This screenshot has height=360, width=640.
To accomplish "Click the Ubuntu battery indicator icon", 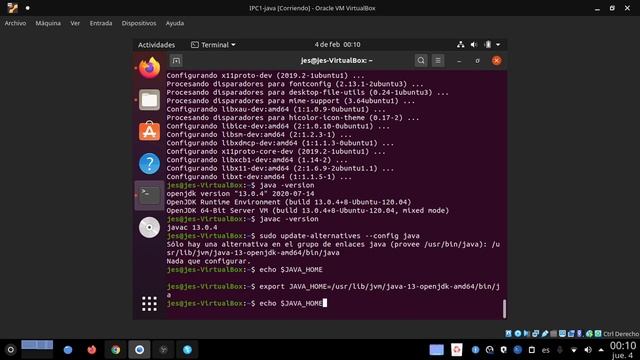I will [x=487, y=44].
